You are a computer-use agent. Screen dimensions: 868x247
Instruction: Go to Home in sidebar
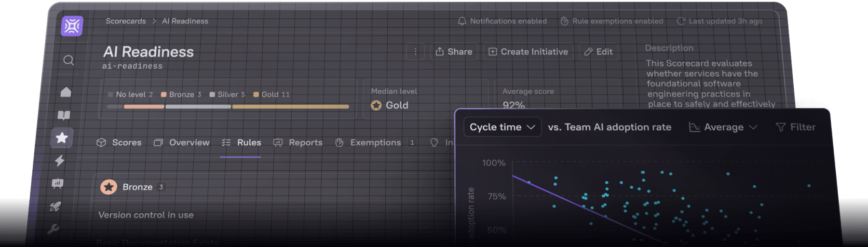tap(66, 92)
